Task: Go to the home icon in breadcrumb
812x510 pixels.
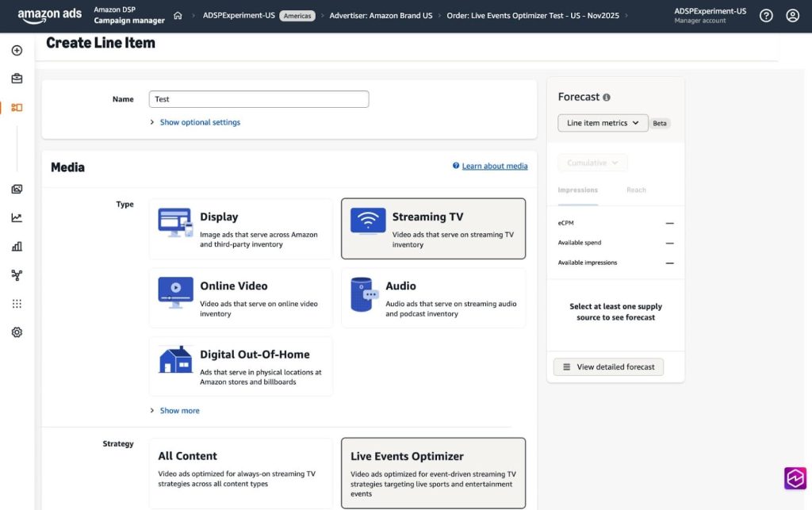Action: (178, 16)
